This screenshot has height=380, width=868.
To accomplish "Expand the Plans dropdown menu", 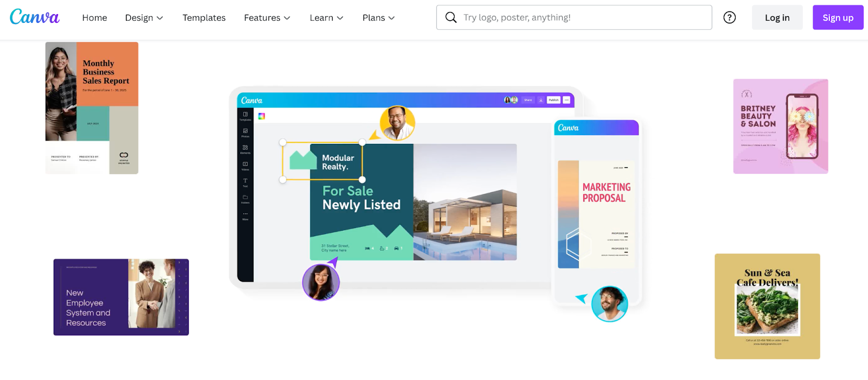I will 379,18.
